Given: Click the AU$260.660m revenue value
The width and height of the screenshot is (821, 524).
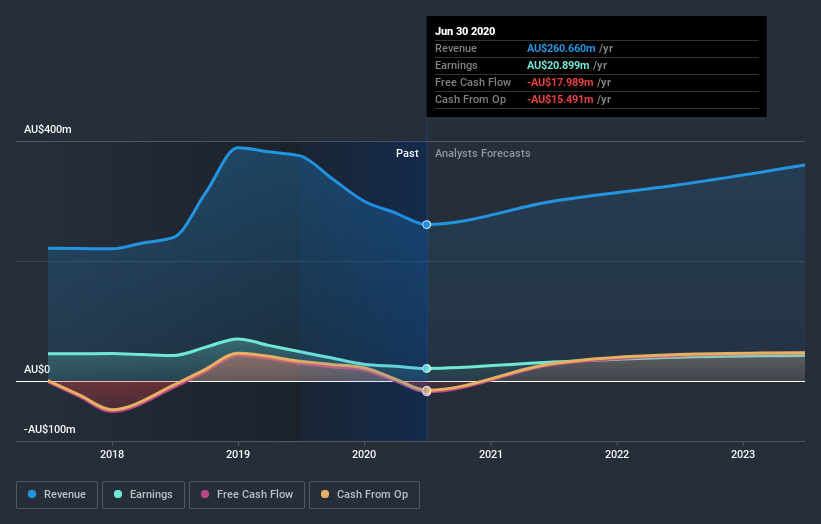Looking at the screenshot, I should (561, 48).
